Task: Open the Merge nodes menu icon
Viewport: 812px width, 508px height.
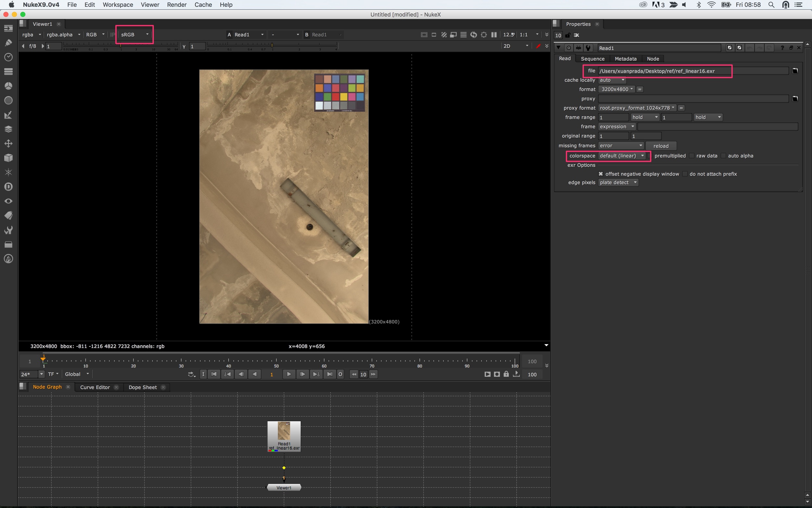Action: 8,129
